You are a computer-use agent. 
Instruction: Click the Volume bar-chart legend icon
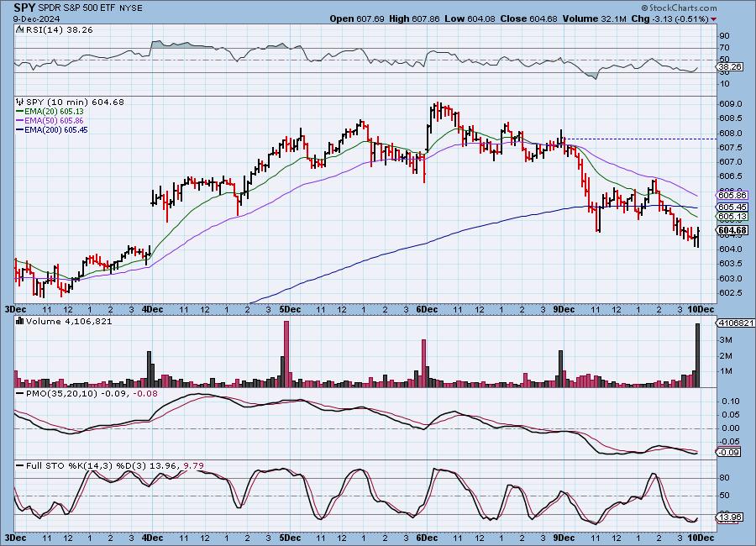(20, 321)
